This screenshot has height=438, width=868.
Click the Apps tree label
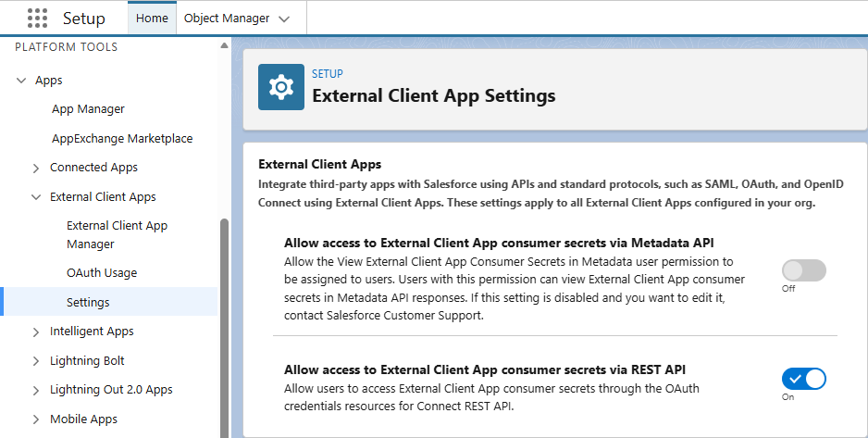[49, 81]
